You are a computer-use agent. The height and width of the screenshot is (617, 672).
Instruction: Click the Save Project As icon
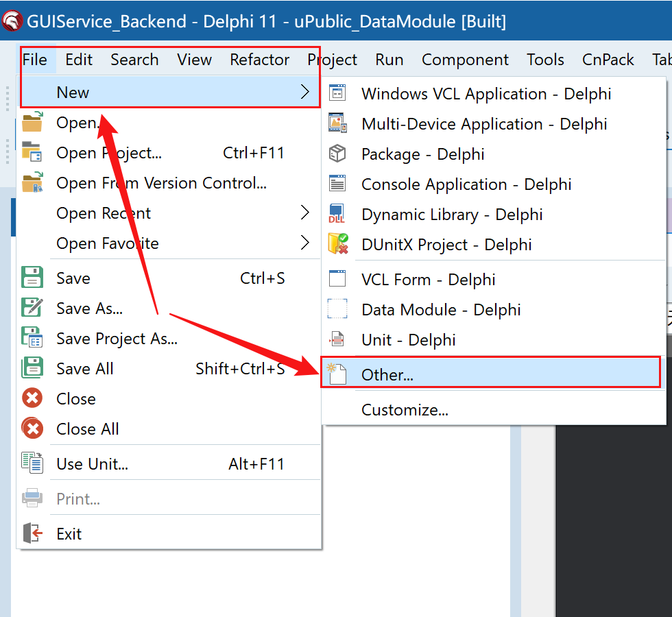point(32,337)
